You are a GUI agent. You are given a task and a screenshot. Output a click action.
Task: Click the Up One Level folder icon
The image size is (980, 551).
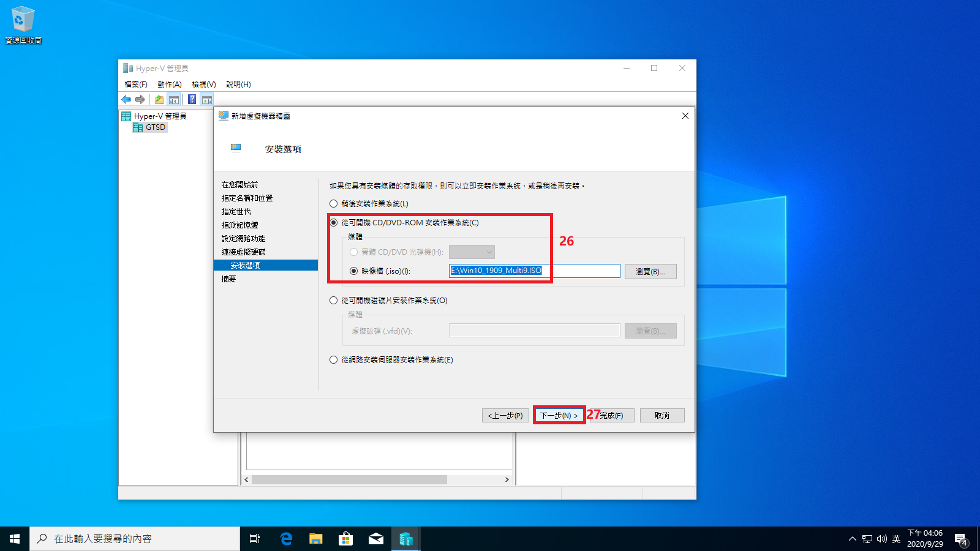pos(159,99)
